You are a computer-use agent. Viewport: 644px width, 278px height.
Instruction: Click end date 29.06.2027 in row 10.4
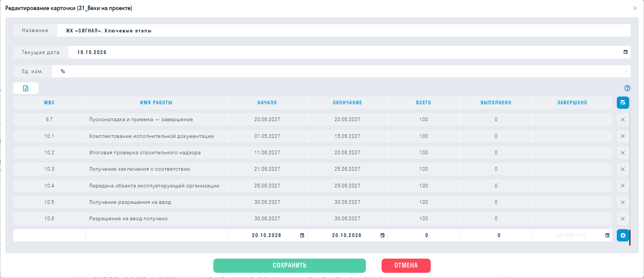[x=347, y=186]
